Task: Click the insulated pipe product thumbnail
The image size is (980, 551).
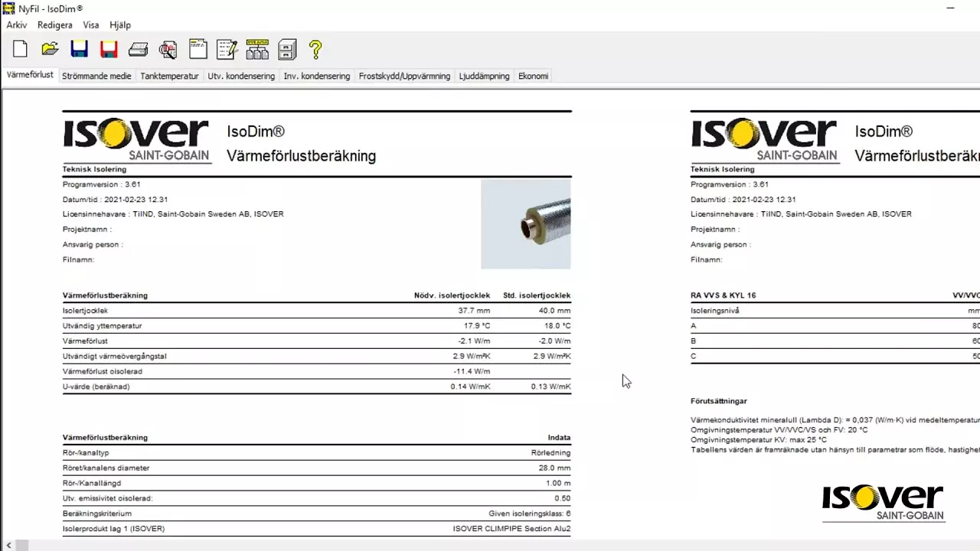Action: pyautogui.click(x=526, y=224)
